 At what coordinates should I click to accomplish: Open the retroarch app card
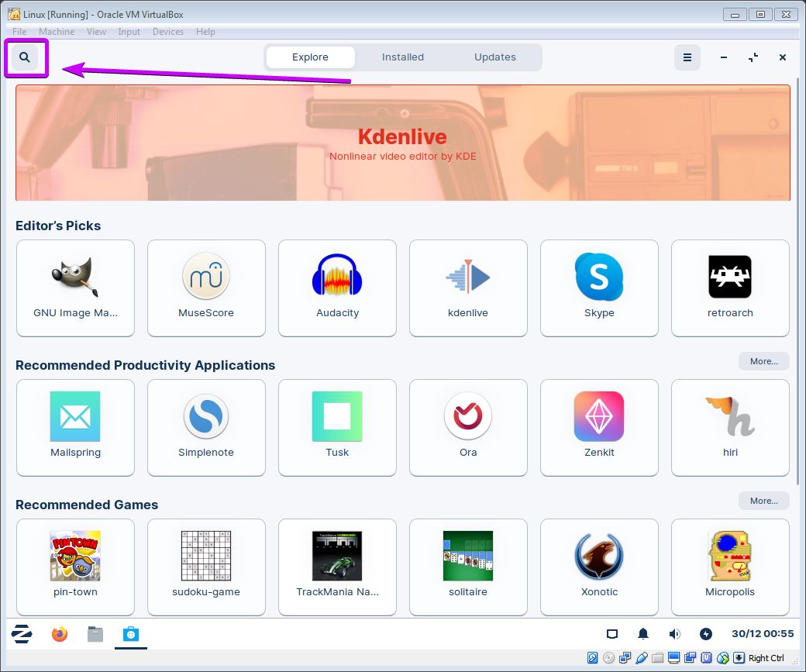coord(730,288)
